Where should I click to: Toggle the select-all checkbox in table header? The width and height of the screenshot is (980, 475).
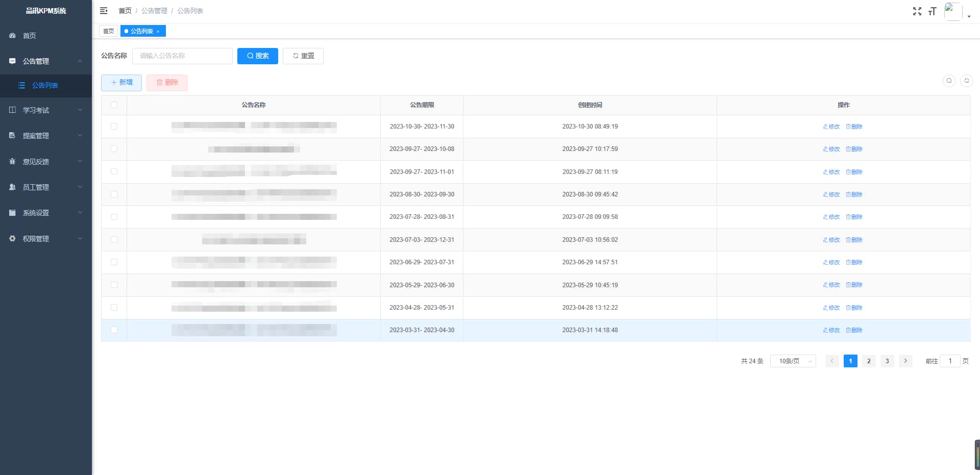click(114, 105)
